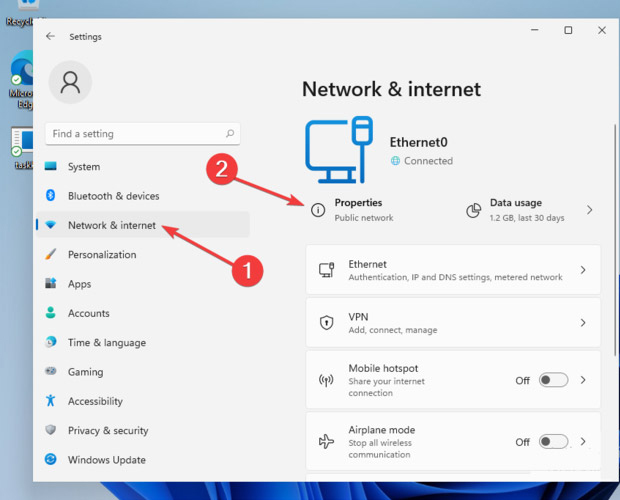
Task: Open the user profile avatar
Action: point(70,83)
